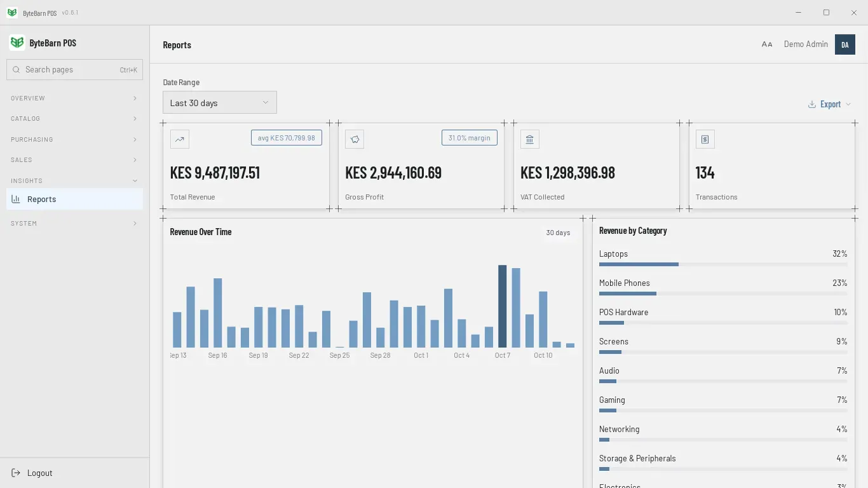The height and width of the screenshot is (488, 868).
Task: Click the Screens category label
Action: [614, 342]
